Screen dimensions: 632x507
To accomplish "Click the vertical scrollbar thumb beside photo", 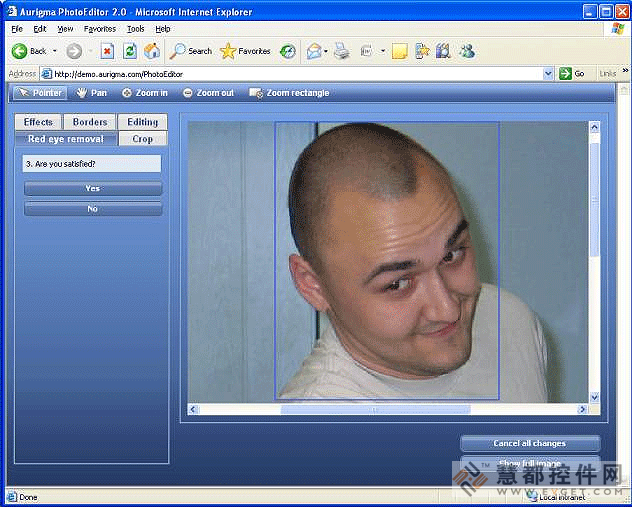I will click(x=595, y=199).
